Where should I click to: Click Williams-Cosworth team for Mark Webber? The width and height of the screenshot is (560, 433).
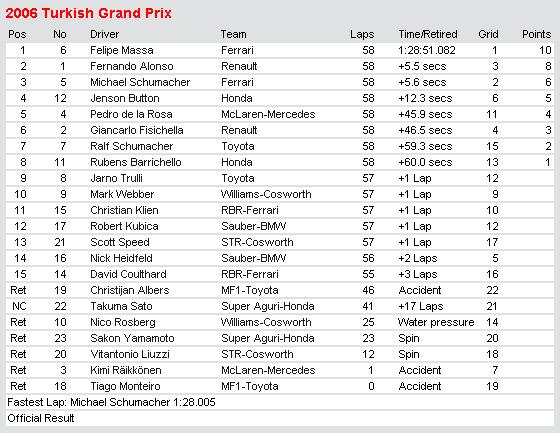(x=266, y=194)
